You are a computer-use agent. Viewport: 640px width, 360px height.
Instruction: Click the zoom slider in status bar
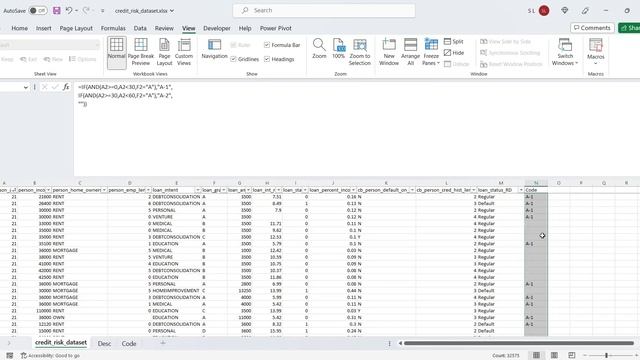pyautogui.click(x=607, y=356)
